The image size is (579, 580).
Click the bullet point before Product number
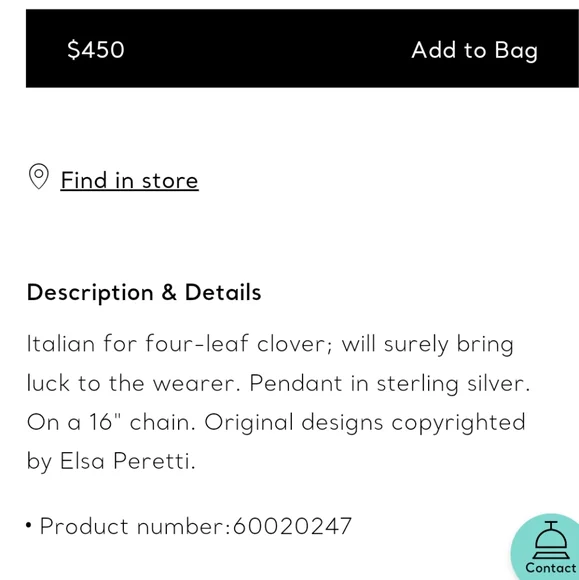coord(29,525)
